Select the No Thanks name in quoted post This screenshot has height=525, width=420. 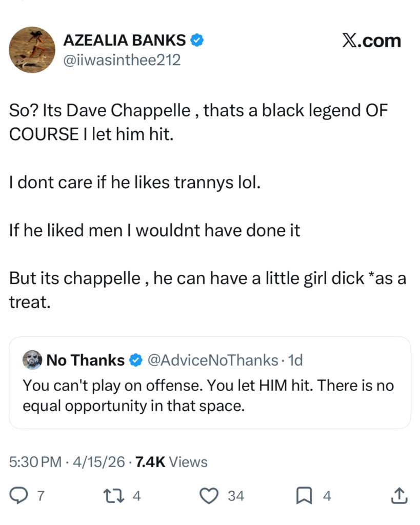85,360
